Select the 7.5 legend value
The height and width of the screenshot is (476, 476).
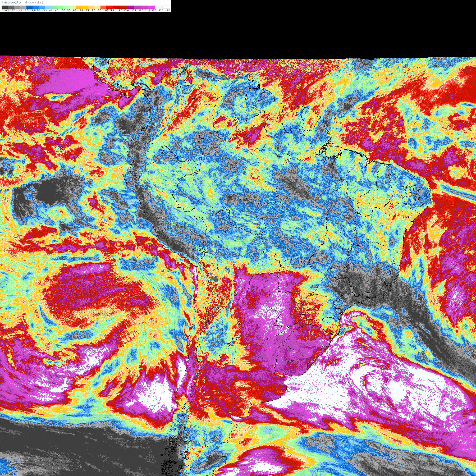pyautogui.click(x=94, y=10)
